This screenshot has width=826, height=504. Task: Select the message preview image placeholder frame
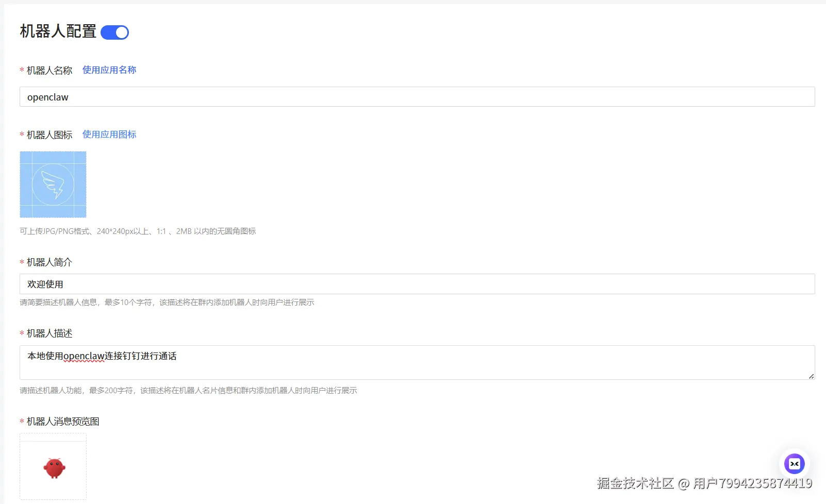(53, 467)
